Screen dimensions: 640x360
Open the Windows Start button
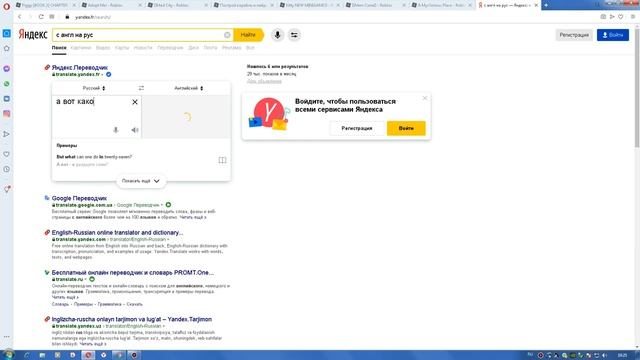point(8,355)
